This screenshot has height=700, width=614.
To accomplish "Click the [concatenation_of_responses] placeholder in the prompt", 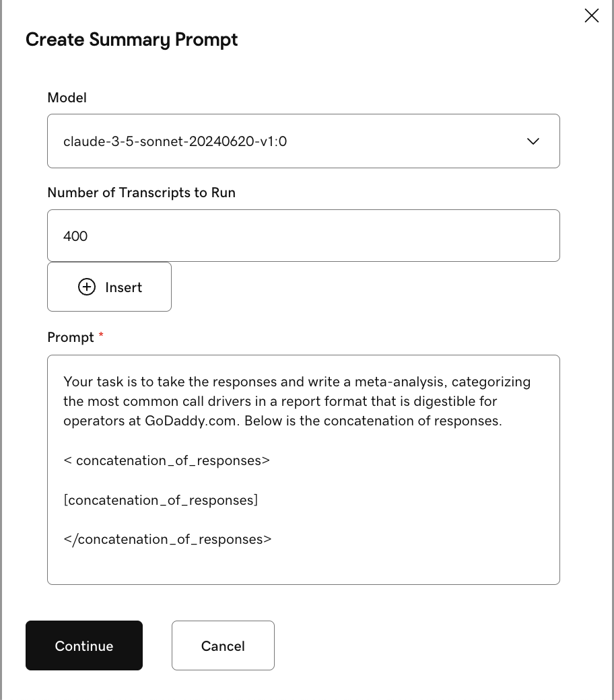I will 161,500.
